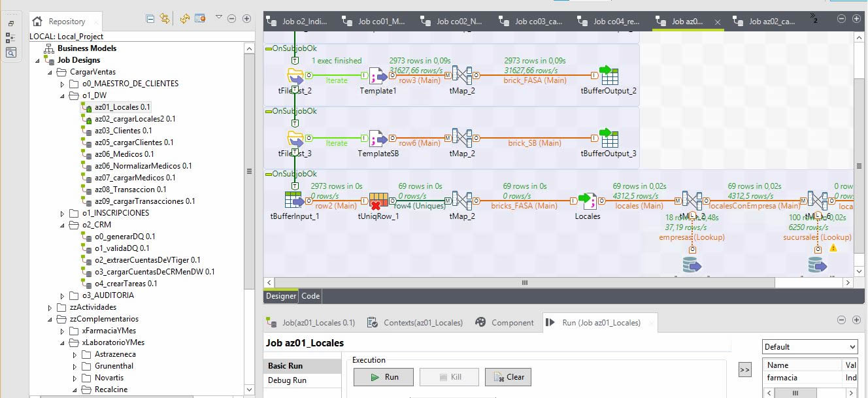The height and width of the screenshot is (398, 868).
Task: Click the >> expand context panel button
Action: tap(744, 370)
